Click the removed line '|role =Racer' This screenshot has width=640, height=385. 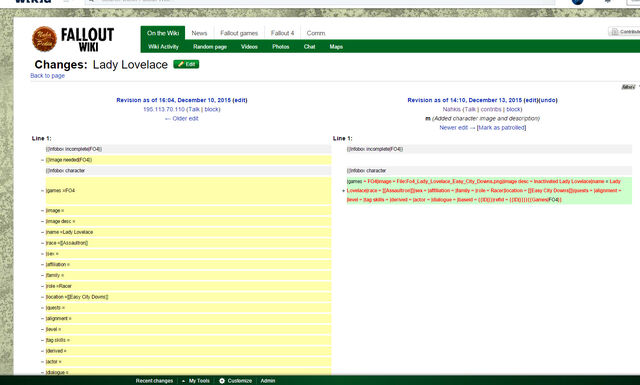coord(188,286)
